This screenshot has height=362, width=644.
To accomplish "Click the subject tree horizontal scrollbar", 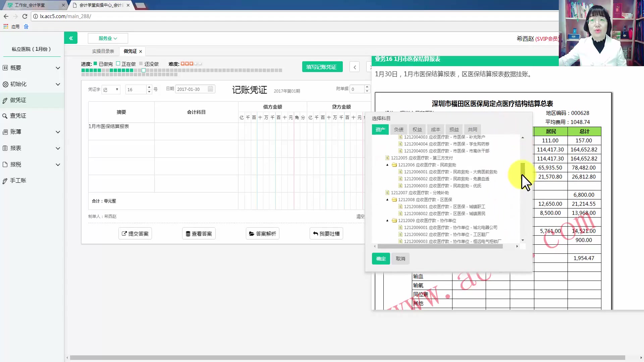I will [x=440, y=246].
